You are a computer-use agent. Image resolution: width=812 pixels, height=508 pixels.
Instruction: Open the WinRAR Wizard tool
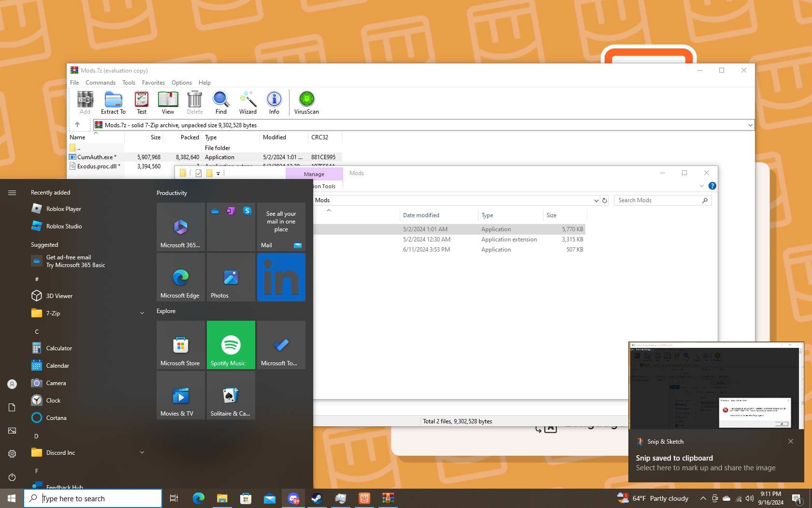coord(248,103)
